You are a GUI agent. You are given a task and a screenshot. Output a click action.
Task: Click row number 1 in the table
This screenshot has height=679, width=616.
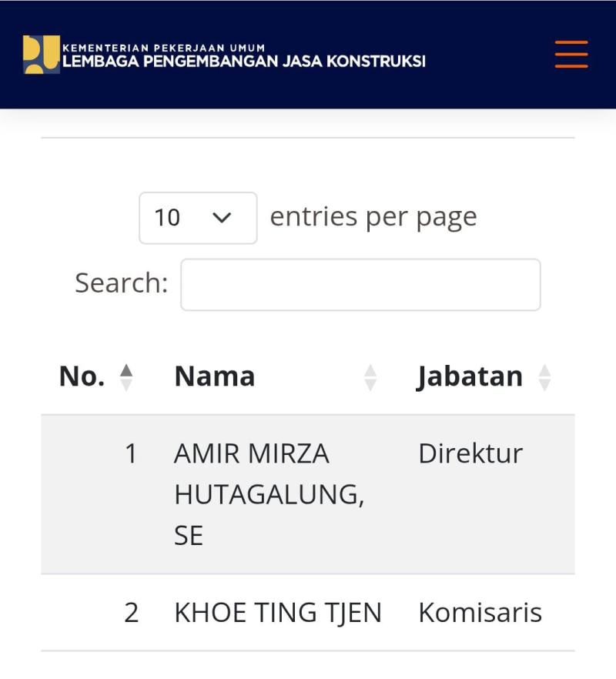click(x=131, y=453)
